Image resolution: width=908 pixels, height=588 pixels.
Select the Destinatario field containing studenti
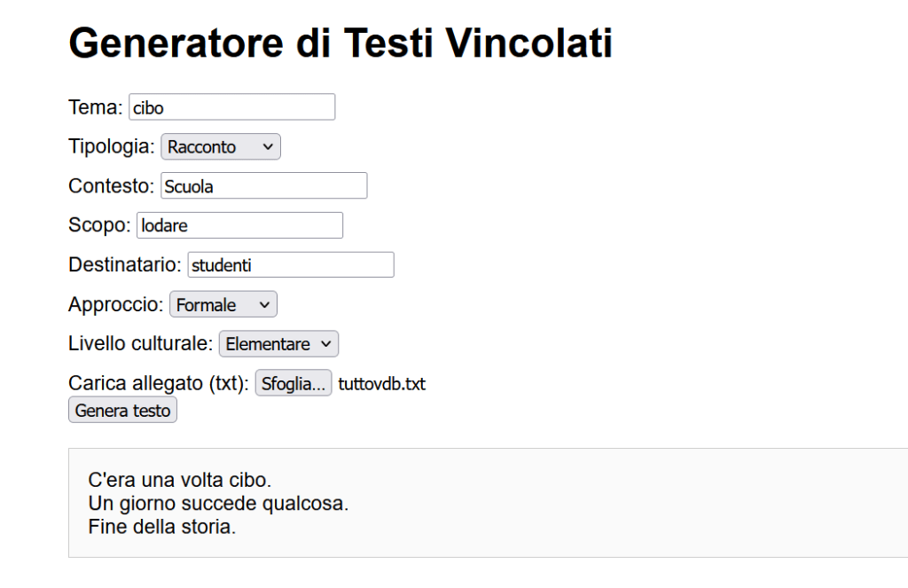(290, 264)
